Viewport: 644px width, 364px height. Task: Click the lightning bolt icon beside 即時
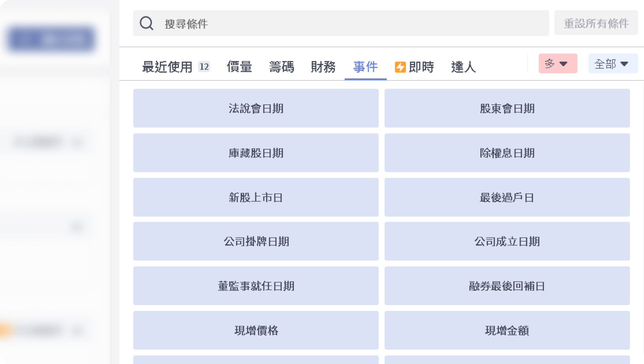[x=400, y=67]
